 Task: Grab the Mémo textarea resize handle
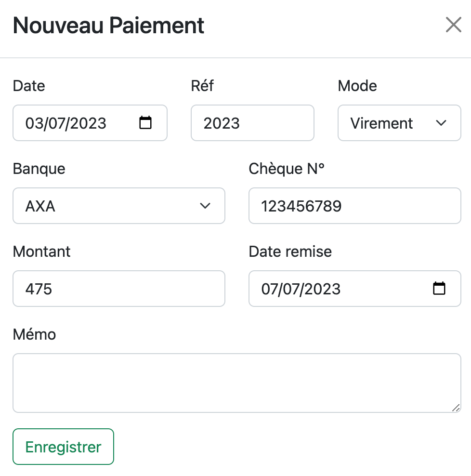tap(456, 408)
